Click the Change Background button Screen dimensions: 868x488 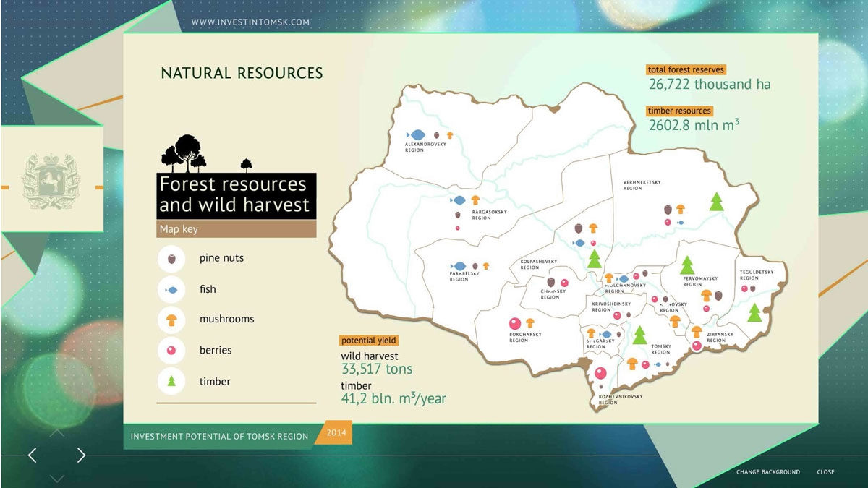pos(767,472)
